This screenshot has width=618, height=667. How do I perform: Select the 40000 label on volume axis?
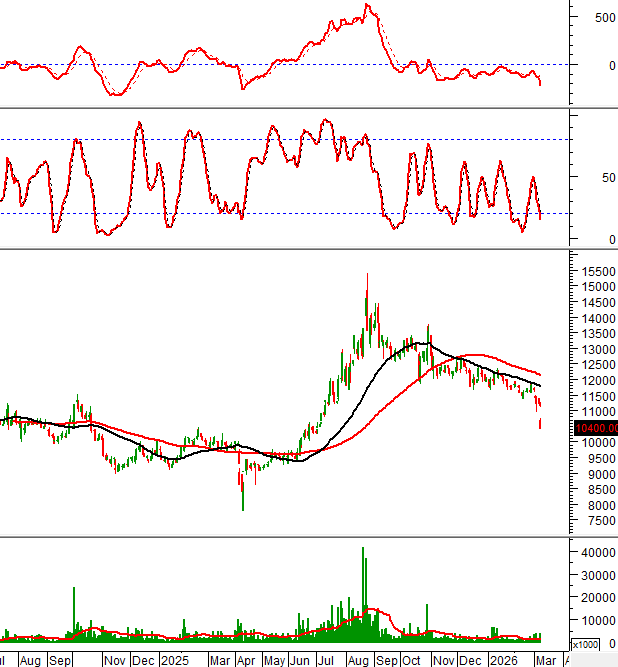(x=594, y=552)
